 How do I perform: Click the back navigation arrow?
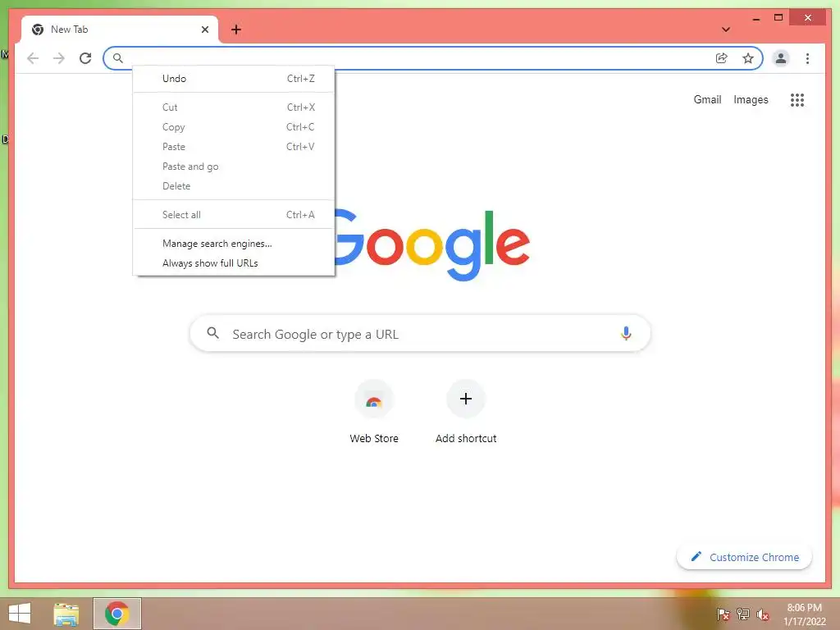click(x=33, y=58)
